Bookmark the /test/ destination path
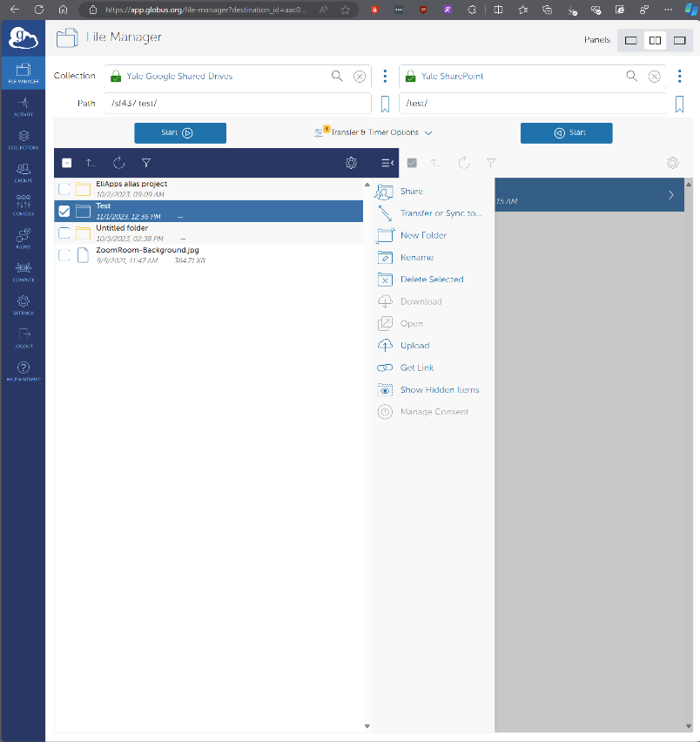The image size is (700, 742). click(x=679, y=104)
